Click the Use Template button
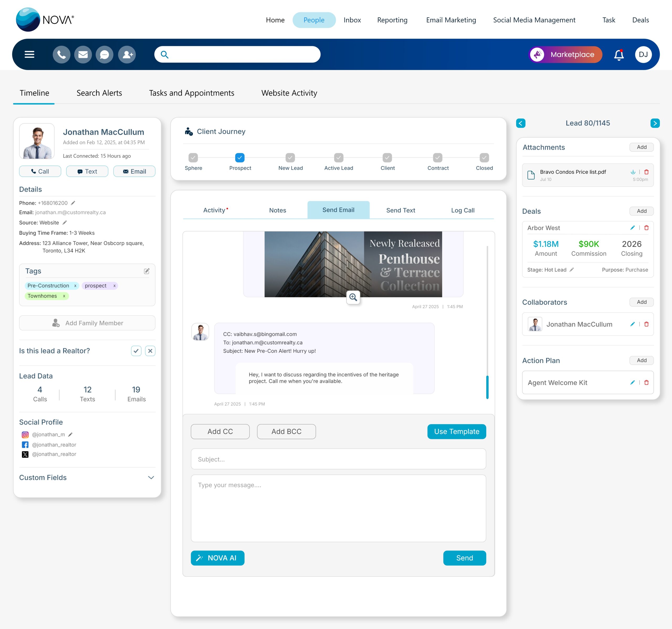 click(456, 432)
